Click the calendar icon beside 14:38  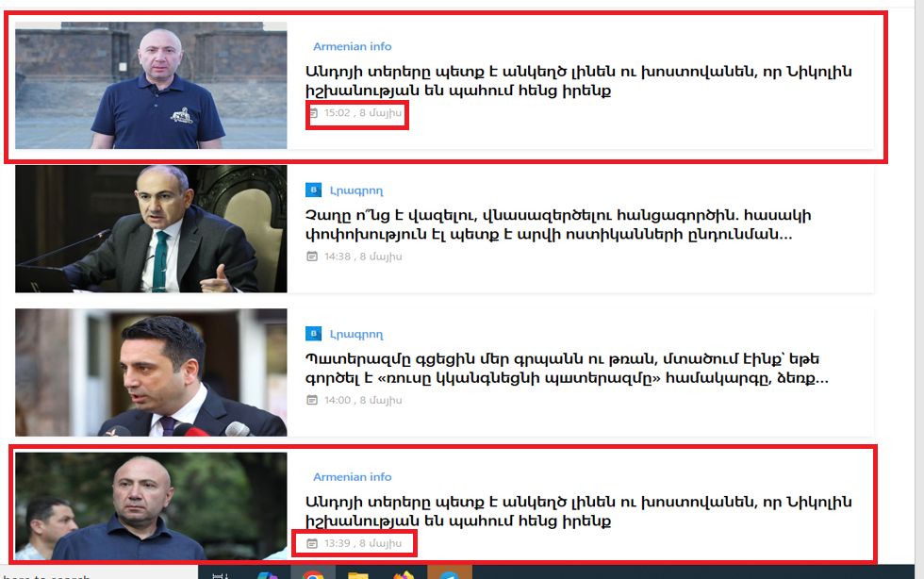click(312, 256)
